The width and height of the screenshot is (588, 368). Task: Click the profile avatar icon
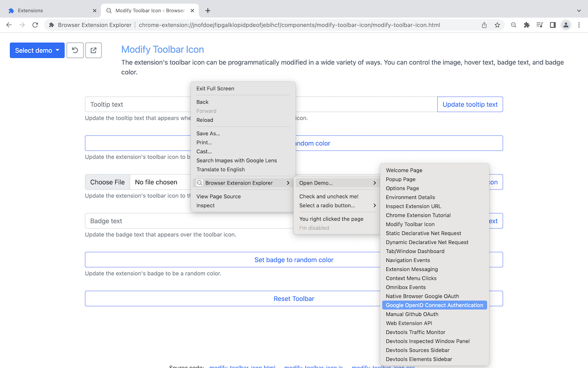point(565,25)
